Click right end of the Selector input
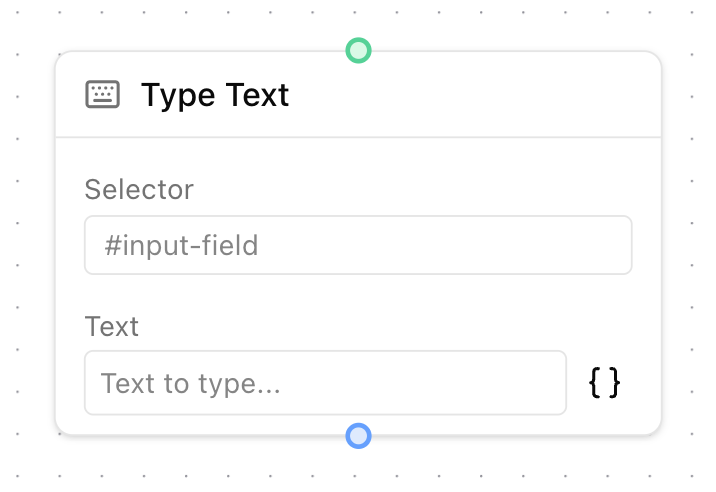The width and height of the screenshot is (716, 492). click(x=610, y=245)
